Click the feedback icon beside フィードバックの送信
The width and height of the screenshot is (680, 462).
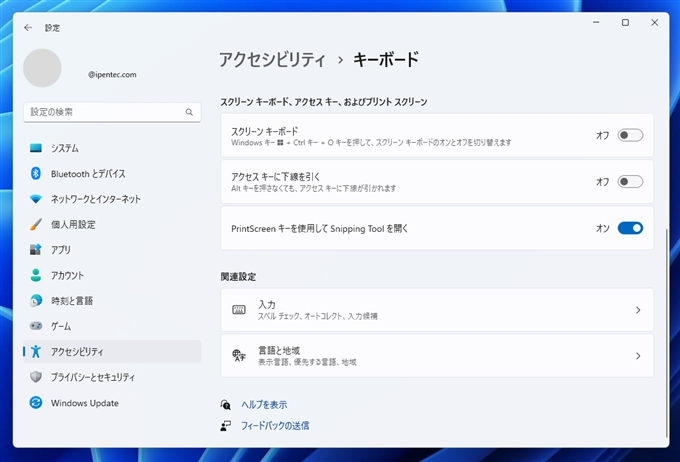226,426
